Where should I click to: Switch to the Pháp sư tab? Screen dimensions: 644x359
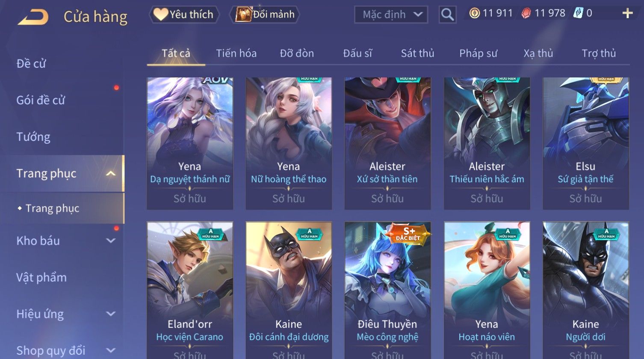point(478,53)
